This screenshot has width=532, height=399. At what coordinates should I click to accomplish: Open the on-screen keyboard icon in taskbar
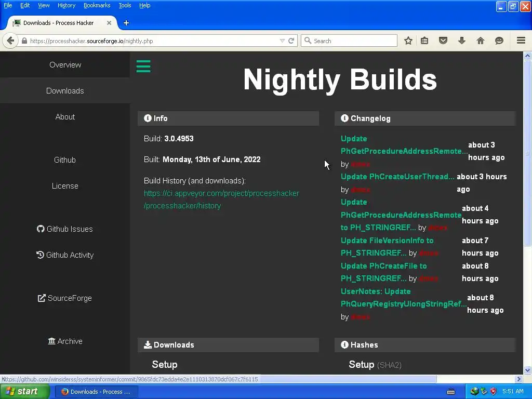451,392
